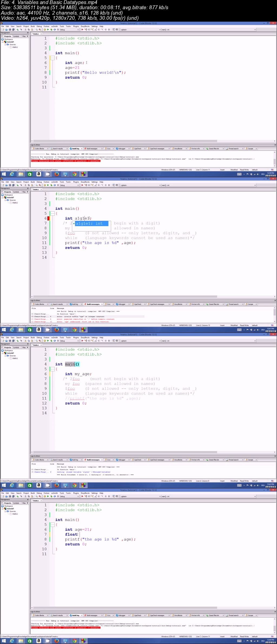Open Firefox from the topmost frame's taskbar
This screenshot has height=644, width=277.
pos(57,174)
